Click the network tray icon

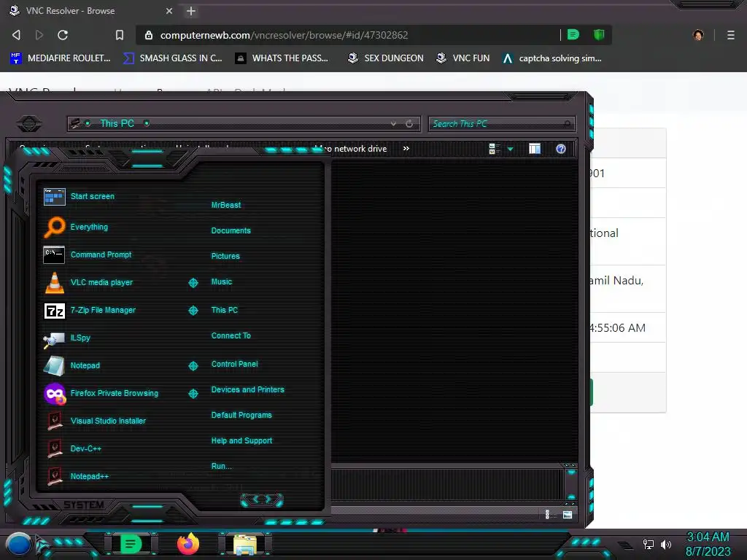pos(649,544)
